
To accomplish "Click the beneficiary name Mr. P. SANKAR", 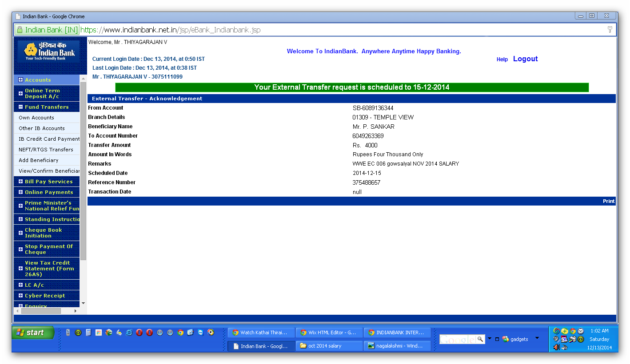I will [374, 127].
